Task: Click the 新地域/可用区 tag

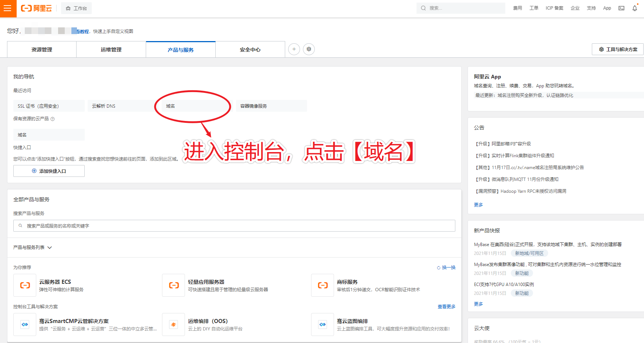Action: pos(529,253)
